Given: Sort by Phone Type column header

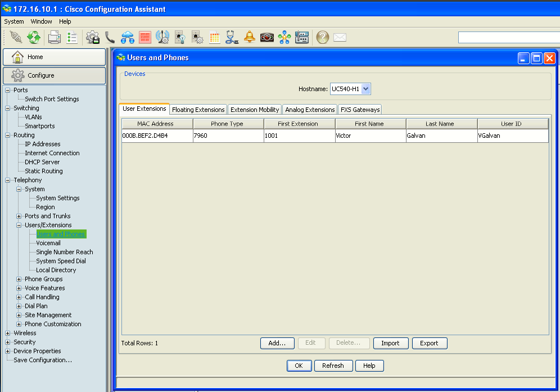Looking at the screenshot, I should pyautogui.click(x=228, y=124).
